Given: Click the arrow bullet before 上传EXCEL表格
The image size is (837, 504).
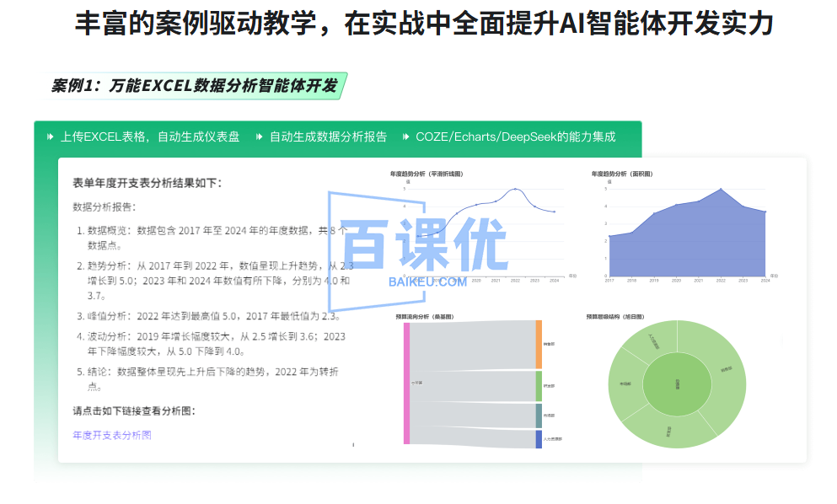Looking at the screenshot, I should pyautogui.click(x=51, y=137).
